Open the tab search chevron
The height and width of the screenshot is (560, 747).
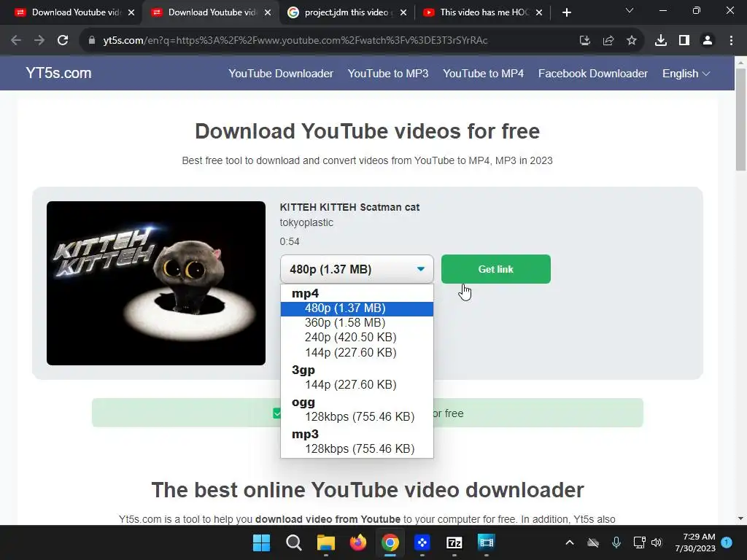click(x=630, y=10)
